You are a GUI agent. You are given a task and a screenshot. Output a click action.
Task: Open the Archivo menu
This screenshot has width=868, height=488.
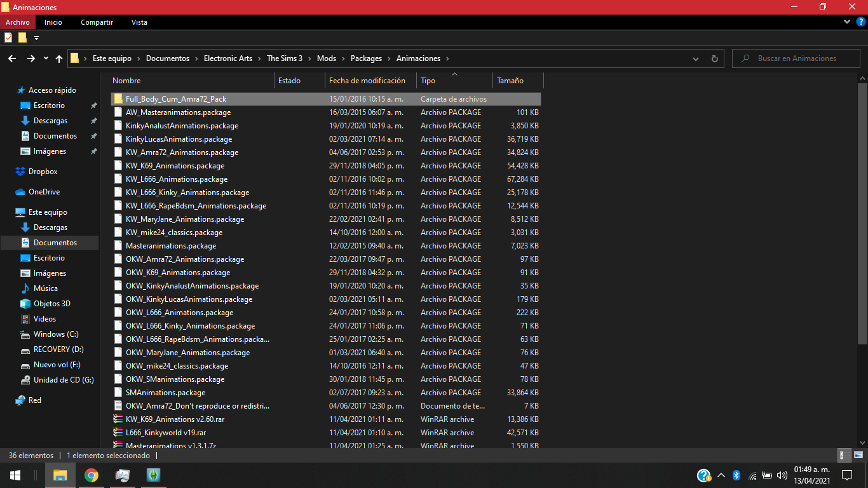coord(18,22)
